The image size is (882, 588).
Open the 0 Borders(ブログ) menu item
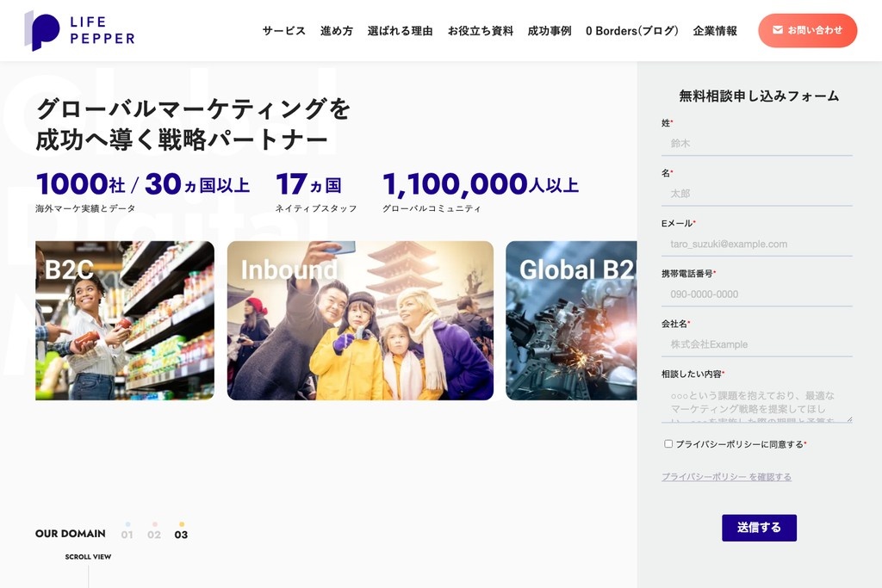pos(632,31)
